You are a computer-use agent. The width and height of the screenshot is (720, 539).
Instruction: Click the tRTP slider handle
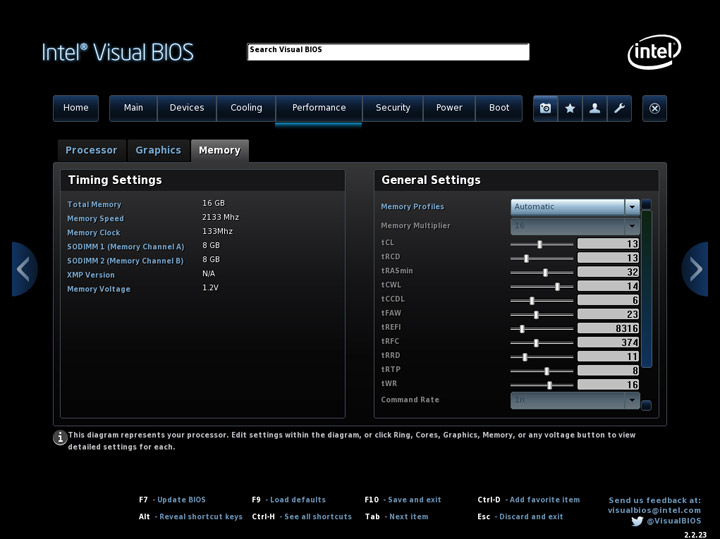coord(546,371)
